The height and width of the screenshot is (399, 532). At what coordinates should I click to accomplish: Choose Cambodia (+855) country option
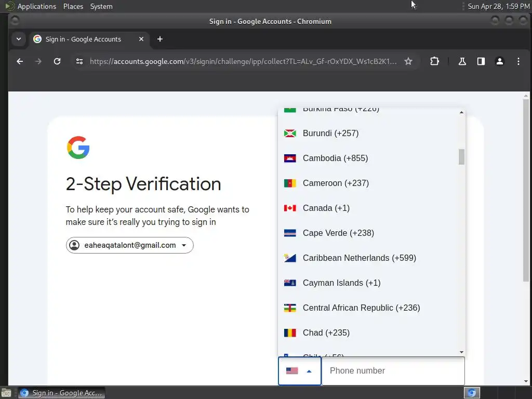click(335, 158)
